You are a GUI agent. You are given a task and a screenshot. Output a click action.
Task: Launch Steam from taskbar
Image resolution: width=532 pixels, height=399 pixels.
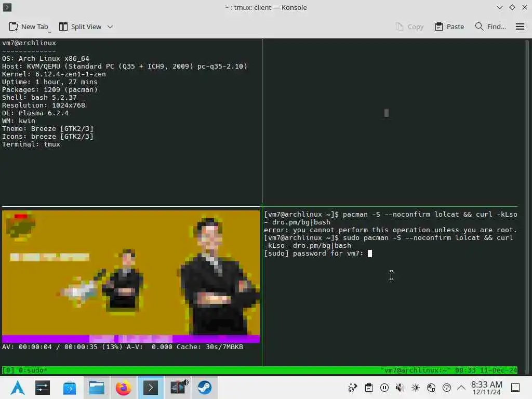tap(205, 388)
